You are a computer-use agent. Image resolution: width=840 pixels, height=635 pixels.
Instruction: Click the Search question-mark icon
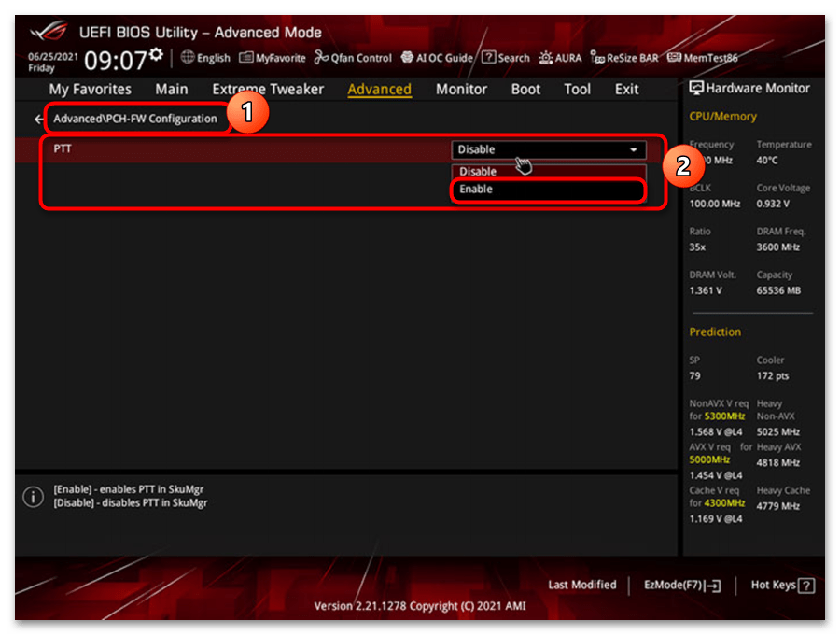pyautogui.click(x=488, y=57)
